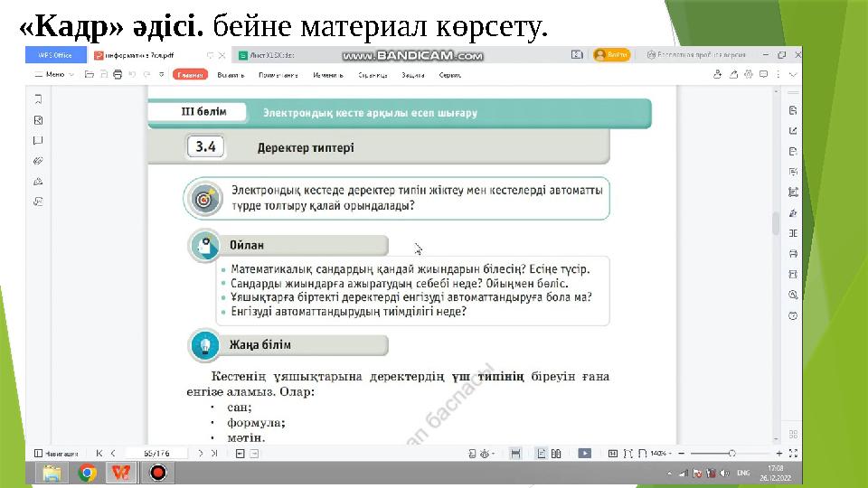The height and width of the screenshot is (488, 868).
Task: Click the grid icon at right sidebar bottom
Action: [793, 435]
